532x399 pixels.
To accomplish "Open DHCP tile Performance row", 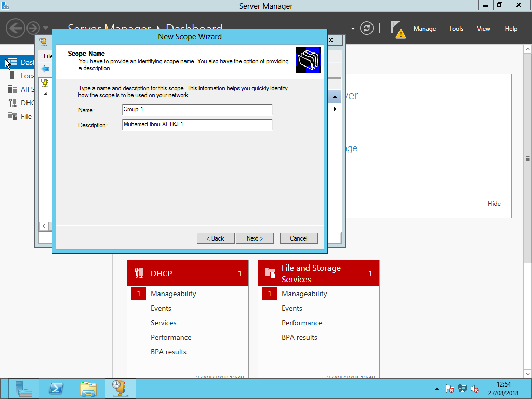I will [x=171, y=337].
